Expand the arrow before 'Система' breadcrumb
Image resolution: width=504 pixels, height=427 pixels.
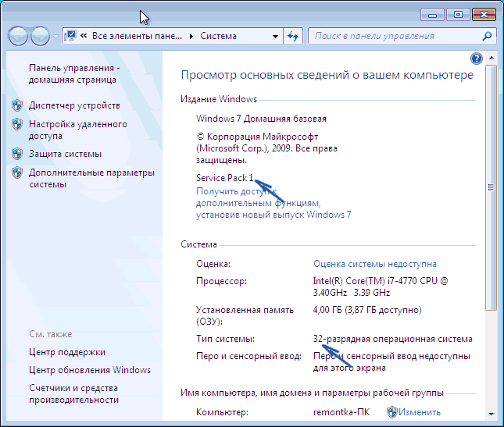pos(191,36)
